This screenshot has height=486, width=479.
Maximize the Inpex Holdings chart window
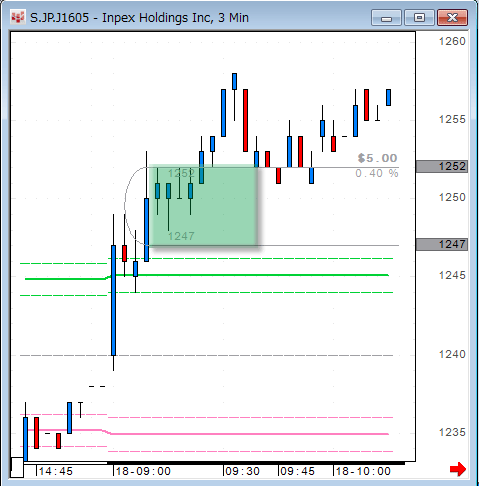click(x=419, y=18)
